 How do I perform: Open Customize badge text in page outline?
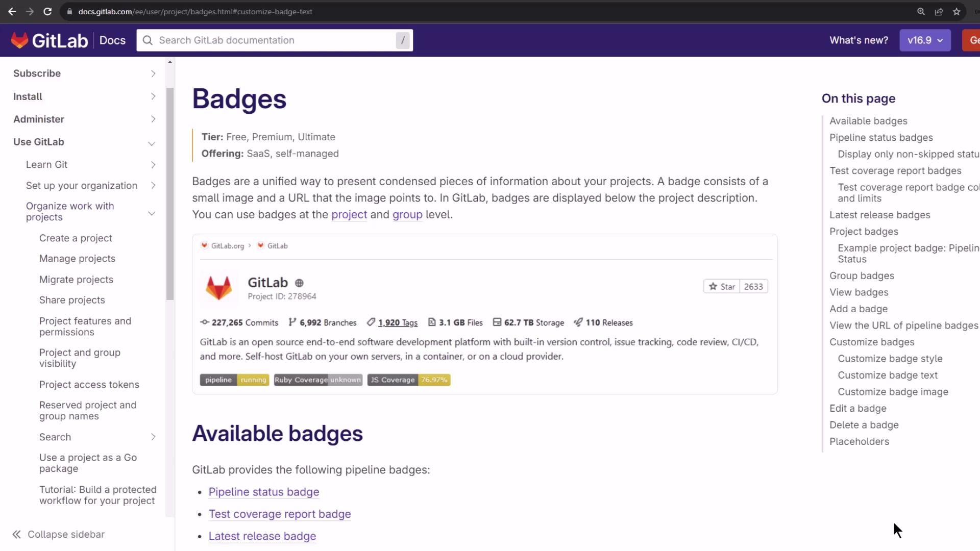pyautogui.click(x=888, y=375)
